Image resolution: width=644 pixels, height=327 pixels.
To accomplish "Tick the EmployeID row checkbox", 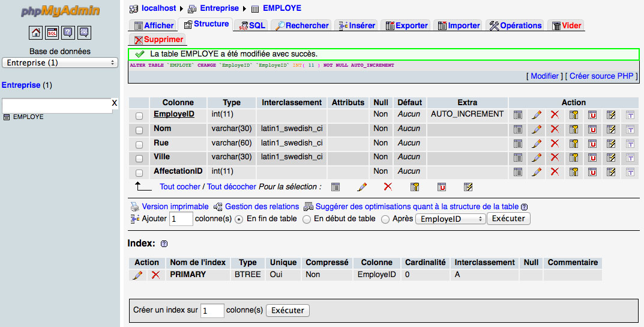I will (x=139, y=116).
